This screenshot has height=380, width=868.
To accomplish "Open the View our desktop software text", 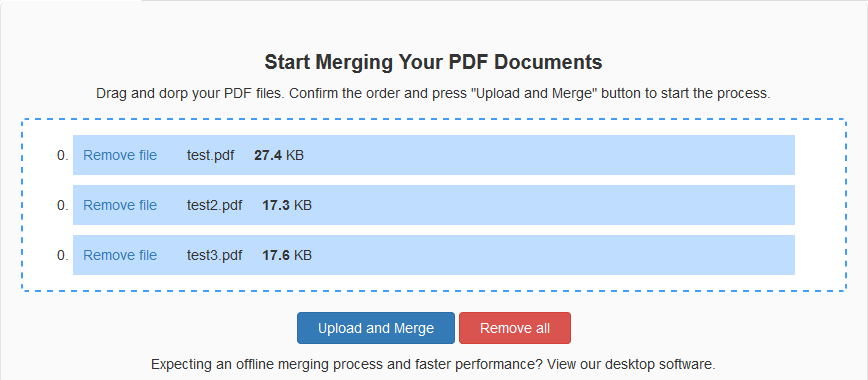I will pyautogui.click(x=631, y=364).
